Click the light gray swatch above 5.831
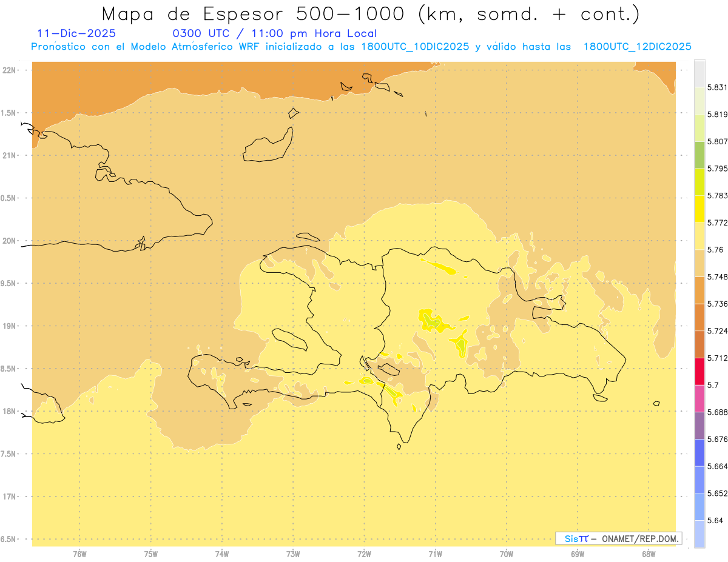Viewport: 728px width, 562px height. (x=699, y=74)
